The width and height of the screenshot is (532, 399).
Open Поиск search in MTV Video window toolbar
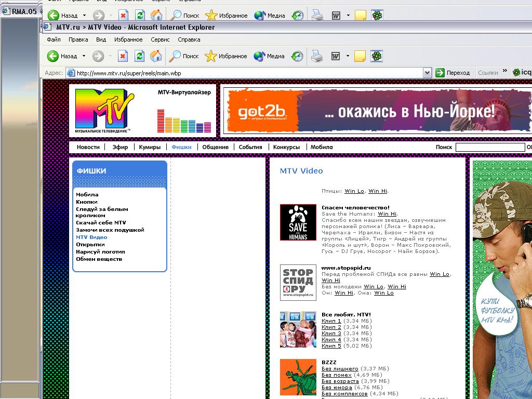pyautogui.click(x=185, y=56)
